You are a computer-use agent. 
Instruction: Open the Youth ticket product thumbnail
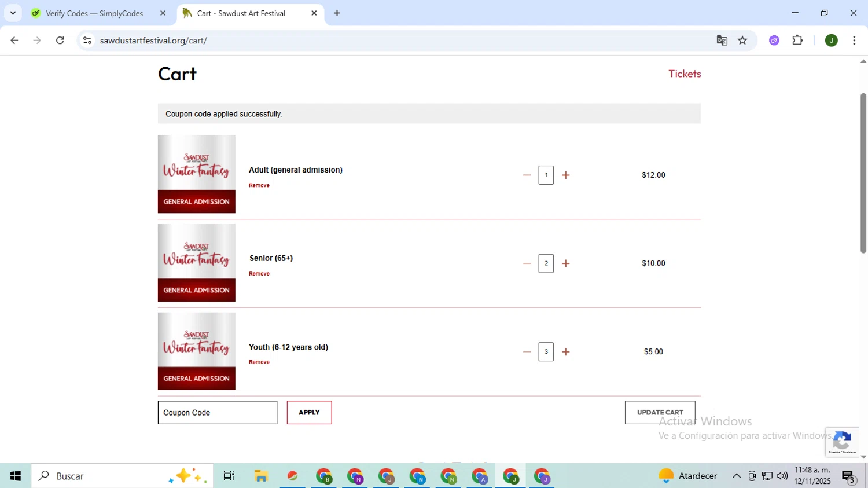(197, 351)
